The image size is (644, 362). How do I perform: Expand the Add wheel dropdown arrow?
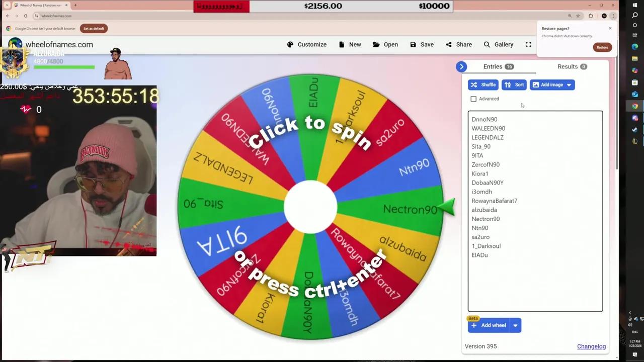pyautogui.click(x=515, y=325)
